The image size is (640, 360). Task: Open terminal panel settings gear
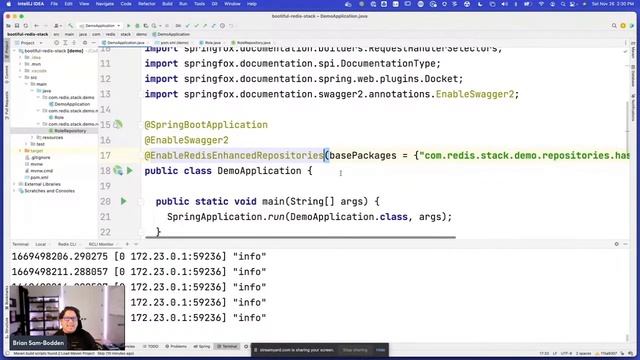pos(616,244)
